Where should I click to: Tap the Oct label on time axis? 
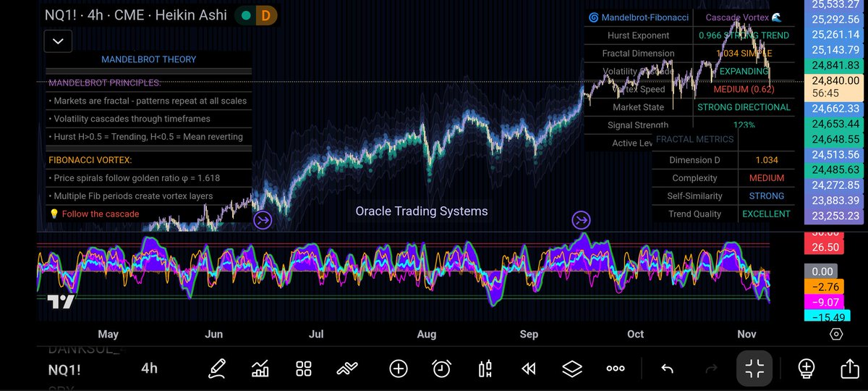[635, 334]
